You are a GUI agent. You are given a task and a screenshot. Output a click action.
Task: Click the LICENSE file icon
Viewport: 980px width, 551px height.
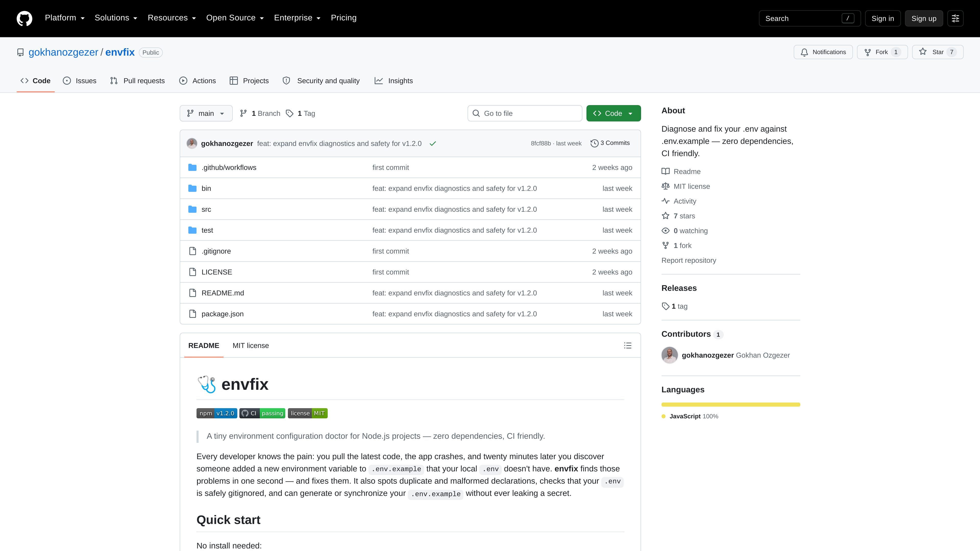coord(192,272)
